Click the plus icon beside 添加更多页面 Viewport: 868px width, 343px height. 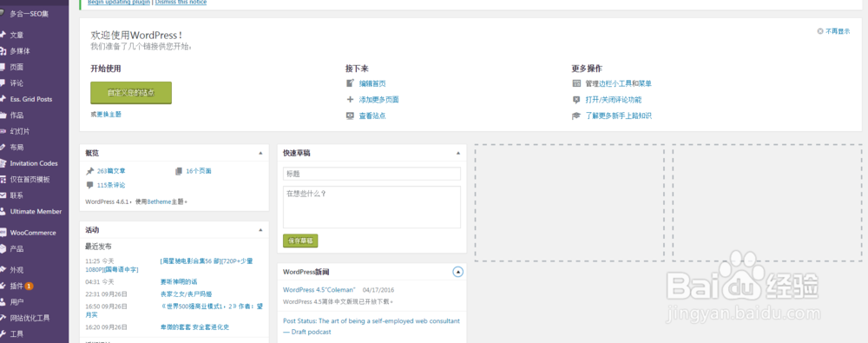click(x=350, y=100)
